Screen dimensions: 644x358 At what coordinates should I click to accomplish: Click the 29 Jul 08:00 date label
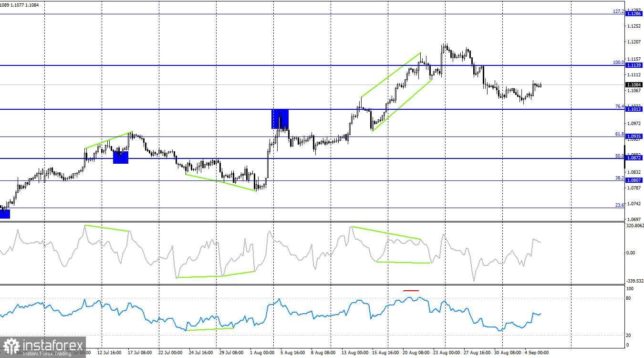231,353
